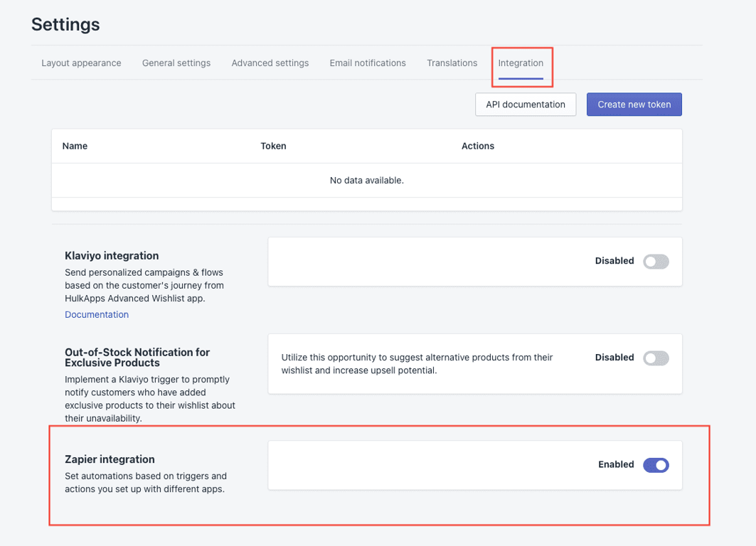Click Create new token button

pyautogui.click(x=634, y=105)
